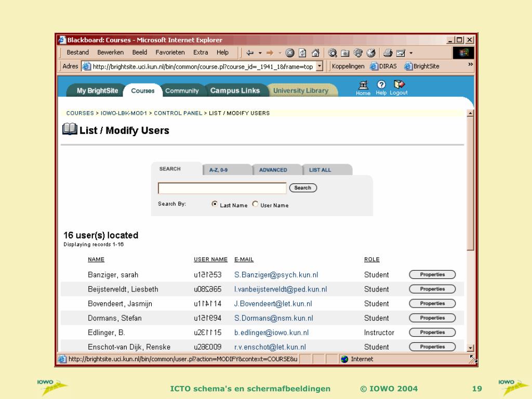Open the Help menu in menu bar
The image size is (532, 399).
pos(222,52)
